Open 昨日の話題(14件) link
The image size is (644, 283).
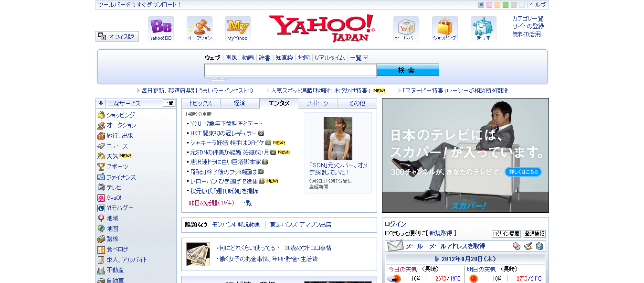pyautogui.click(x=211, y=203)
